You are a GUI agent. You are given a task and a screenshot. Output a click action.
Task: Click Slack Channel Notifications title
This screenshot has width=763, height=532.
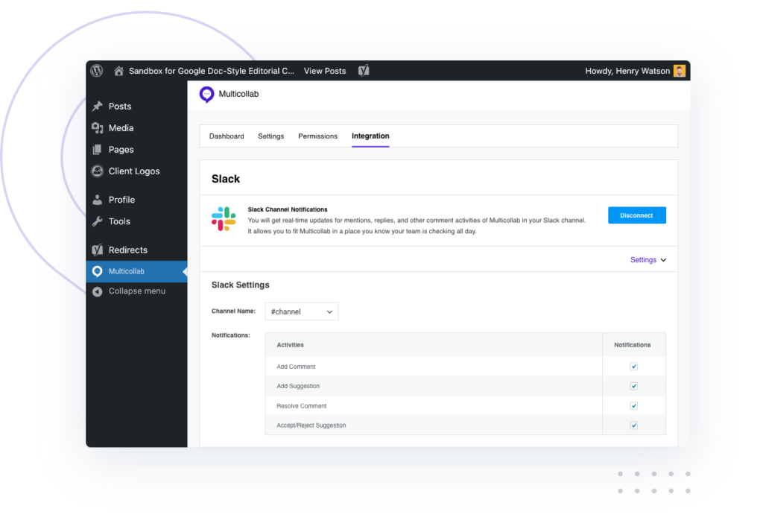pos(288,210)
